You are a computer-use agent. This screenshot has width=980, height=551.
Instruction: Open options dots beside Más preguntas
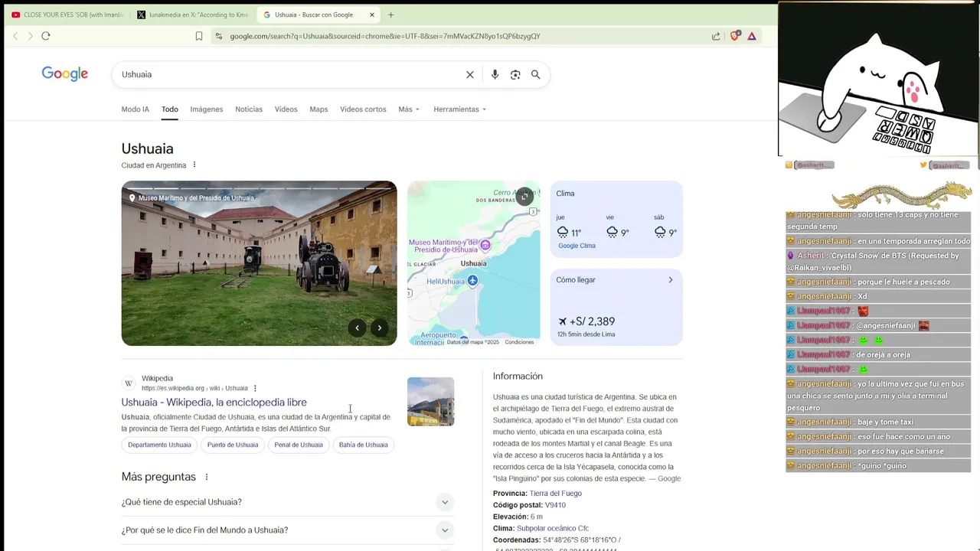pos(206,477)
